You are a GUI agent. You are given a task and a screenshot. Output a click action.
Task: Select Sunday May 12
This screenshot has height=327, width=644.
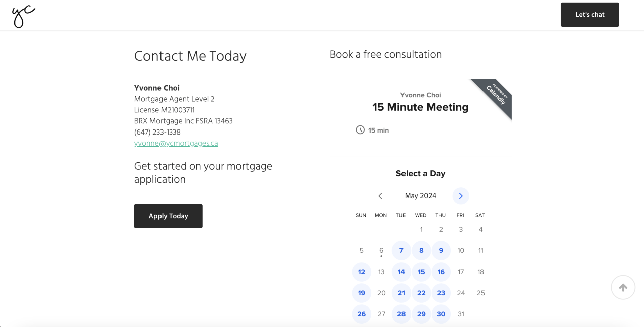click(x=361, y=272)
